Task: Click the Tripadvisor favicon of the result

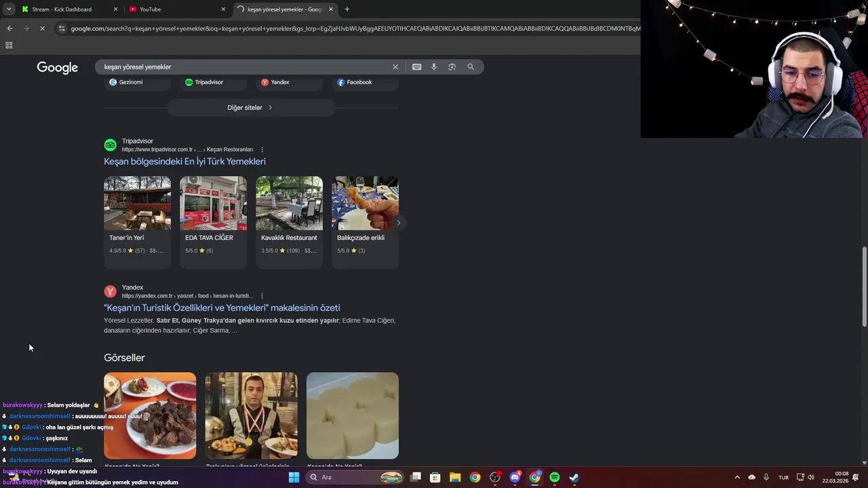Action: [x=110, y=145]
